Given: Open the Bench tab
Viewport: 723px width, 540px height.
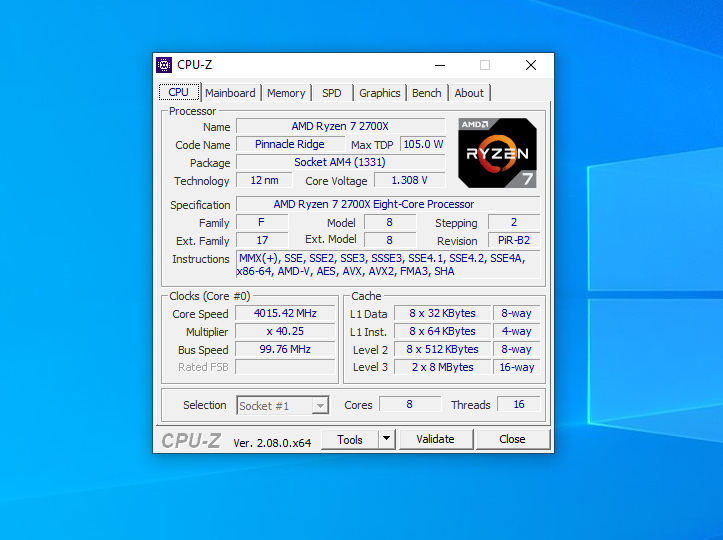Looking at the screenshot, I should (427, 93).
